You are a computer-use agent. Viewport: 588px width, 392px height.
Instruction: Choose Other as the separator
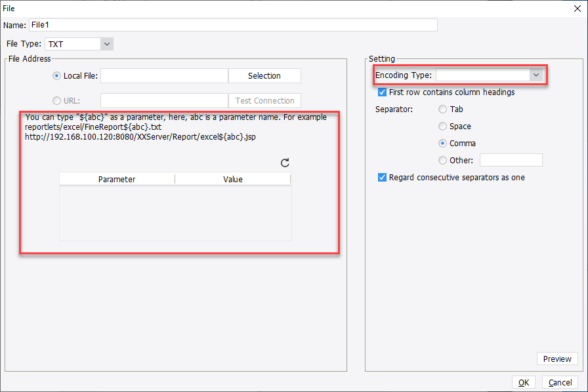(442, 159)
